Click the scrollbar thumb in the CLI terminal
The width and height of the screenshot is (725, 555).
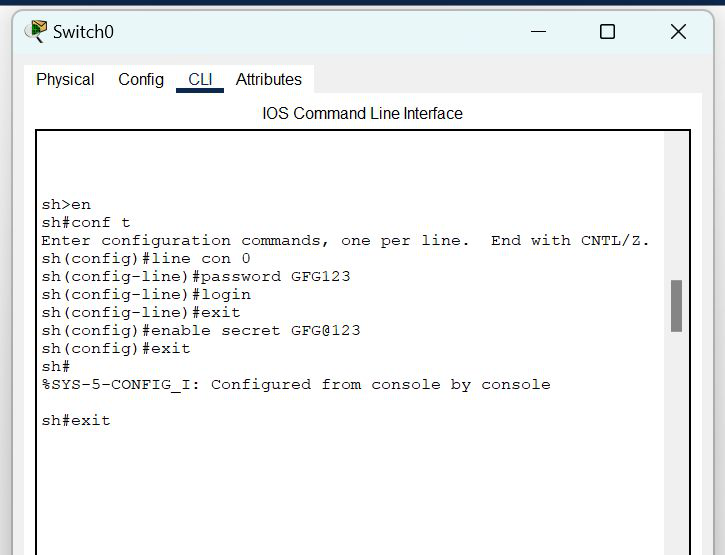click(677, 306)
